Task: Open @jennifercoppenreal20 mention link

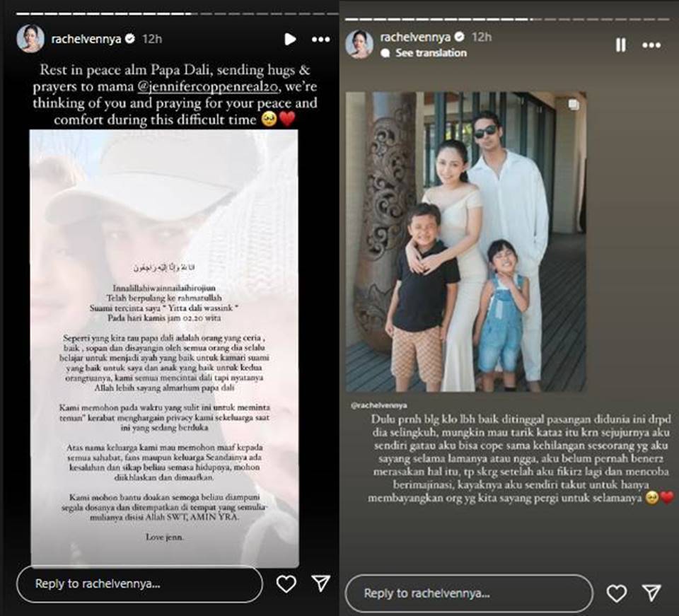Action: [208, 86]
